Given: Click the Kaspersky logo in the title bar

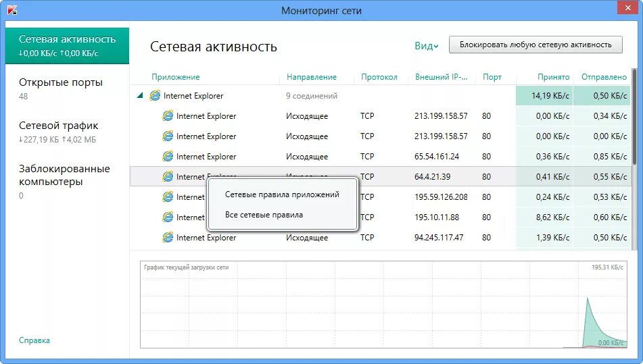Looking at the screenshot, I should [12, 10].
